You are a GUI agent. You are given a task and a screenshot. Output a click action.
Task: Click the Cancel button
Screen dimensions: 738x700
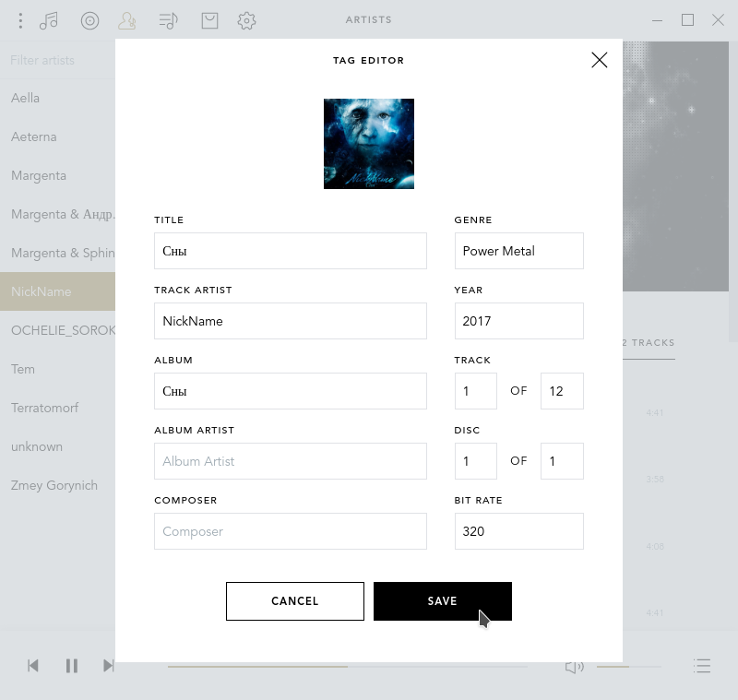(295, 601)
